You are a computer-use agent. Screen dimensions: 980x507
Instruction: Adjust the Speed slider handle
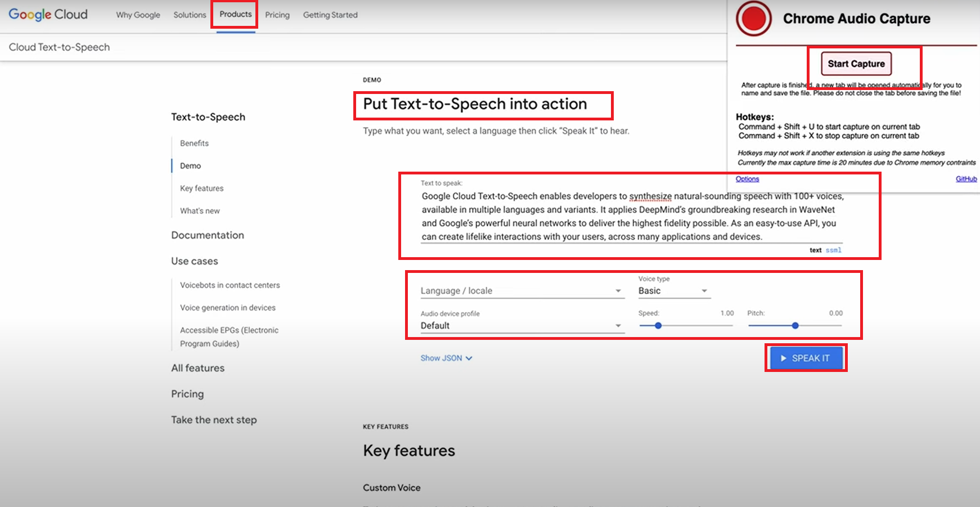tap(658, 326)
